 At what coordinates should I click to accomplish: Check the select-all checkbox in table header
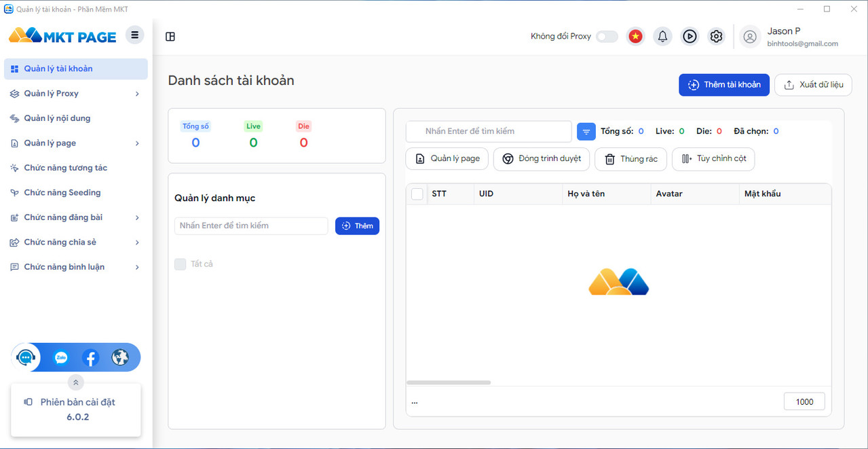click(417, 194)
